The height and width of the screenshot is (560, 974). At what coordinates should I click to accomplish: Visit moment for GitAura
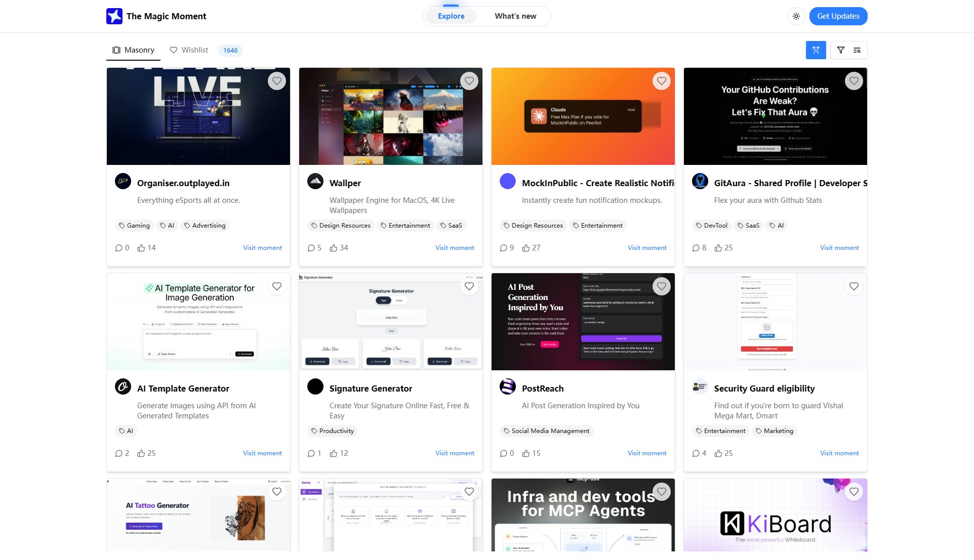pyautogui.click(x=839, y=248)
